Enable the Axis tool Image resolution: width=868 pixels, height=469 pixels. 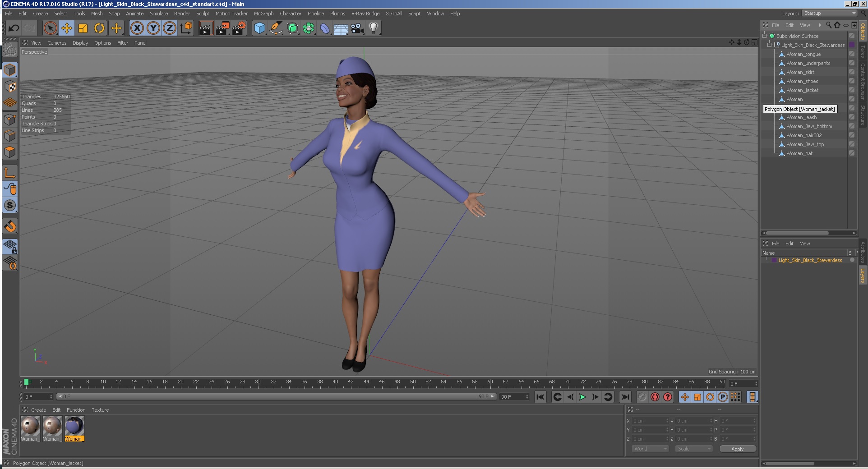pos(10,172)
